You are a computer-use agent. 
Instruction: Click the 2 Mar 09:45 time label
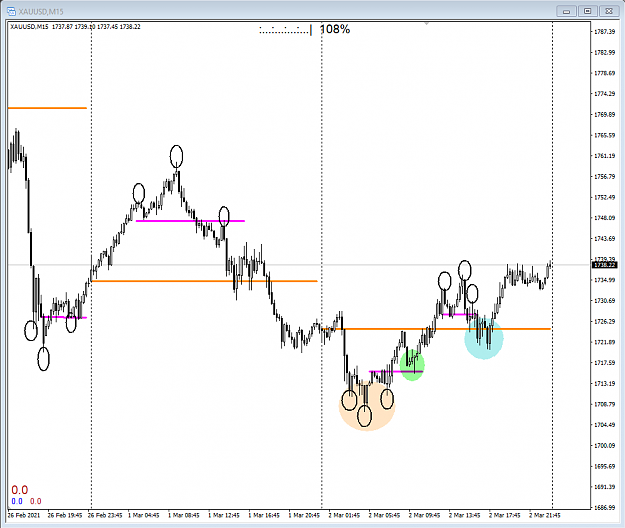pos(425,515)
